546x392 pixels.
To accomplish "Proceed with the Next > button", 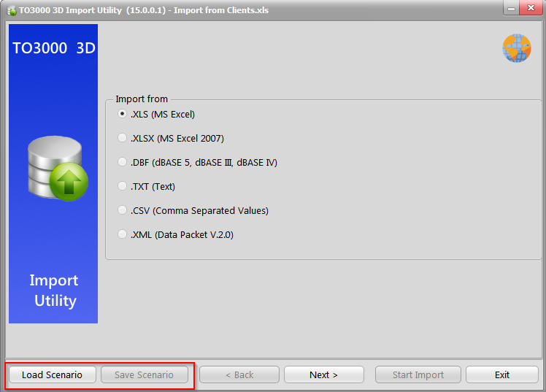I will [x=324, y=374].
